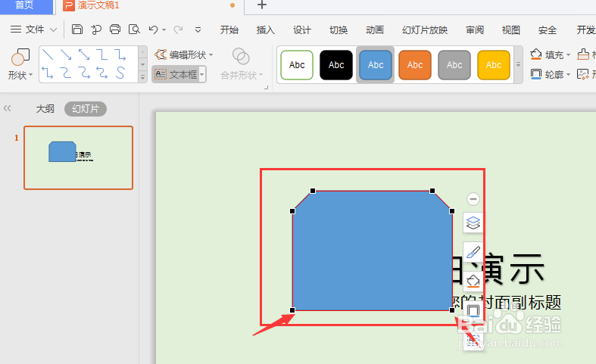Click the Save icon in quick toolbar
The width and height of the screenshot is (596, 364).
pyautogui.click(x=77, y=30)
